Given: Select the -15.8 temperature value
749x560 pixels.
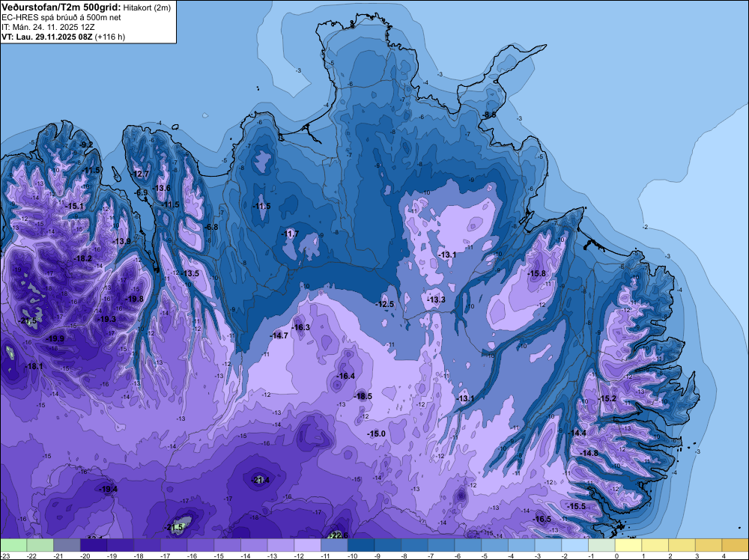Looking at the screenshot, I should point(536,273).
